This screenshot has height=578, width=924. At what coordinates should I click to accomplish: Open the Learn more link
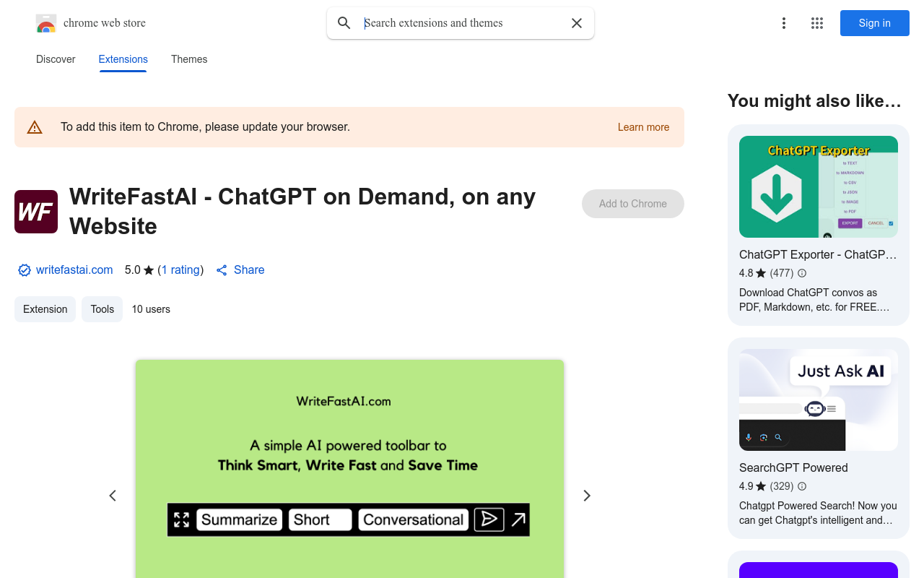tap(643, 127)
